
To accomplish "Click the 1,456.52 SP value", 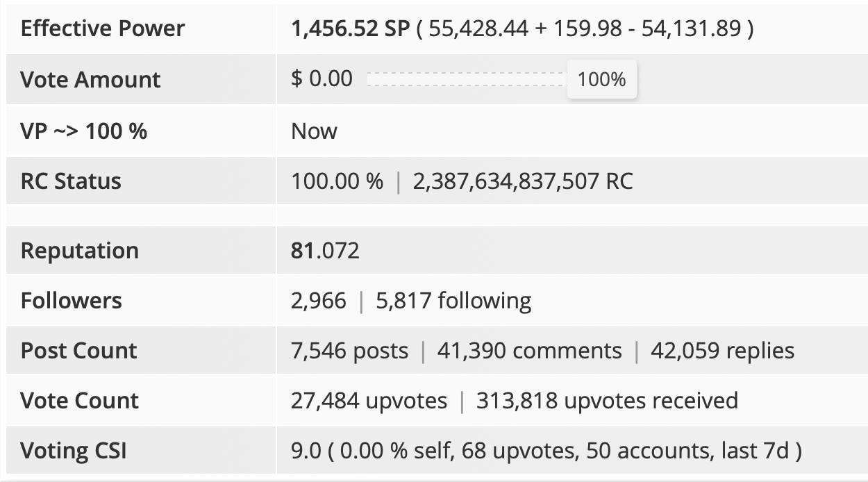I will pos(351,28).
